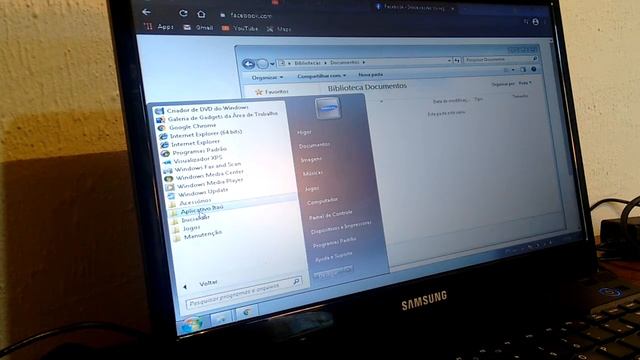640x360 pixels.
Task: Click the Chrome profile avatar icon
Action: pos(535,22)
